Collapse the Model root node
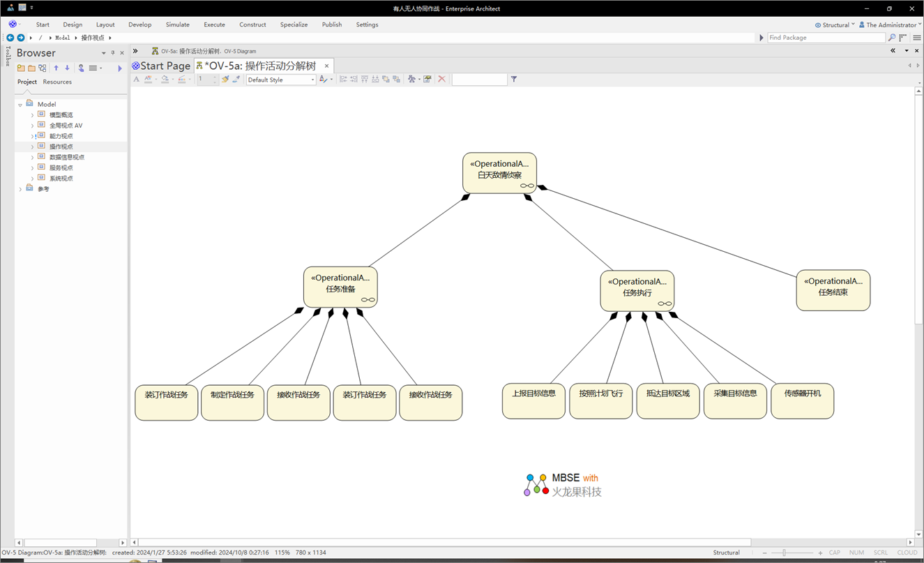 [x=20, y=105]
